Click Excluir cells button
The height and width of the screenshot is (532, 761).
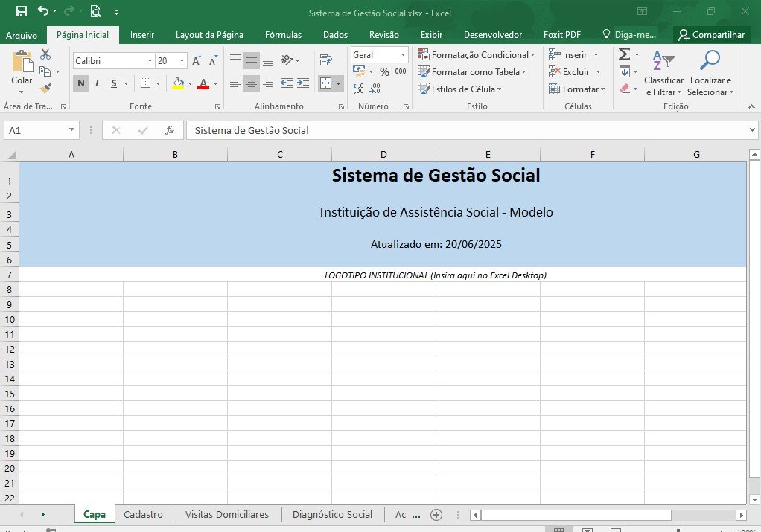(x=570, y=71)
